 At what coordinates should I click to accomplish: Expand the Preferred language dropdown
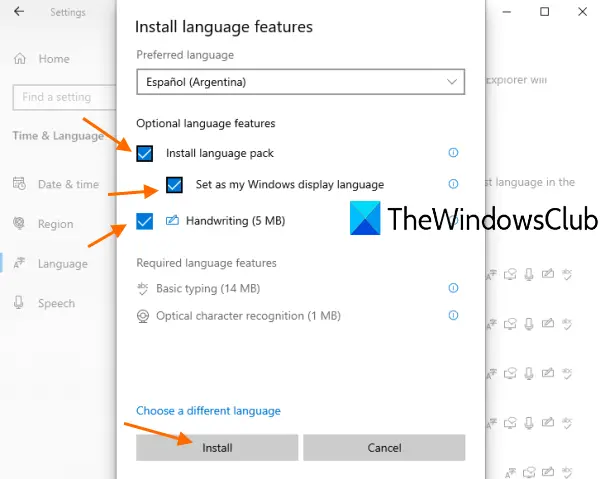pyautogui.click(x=300, y=82)
